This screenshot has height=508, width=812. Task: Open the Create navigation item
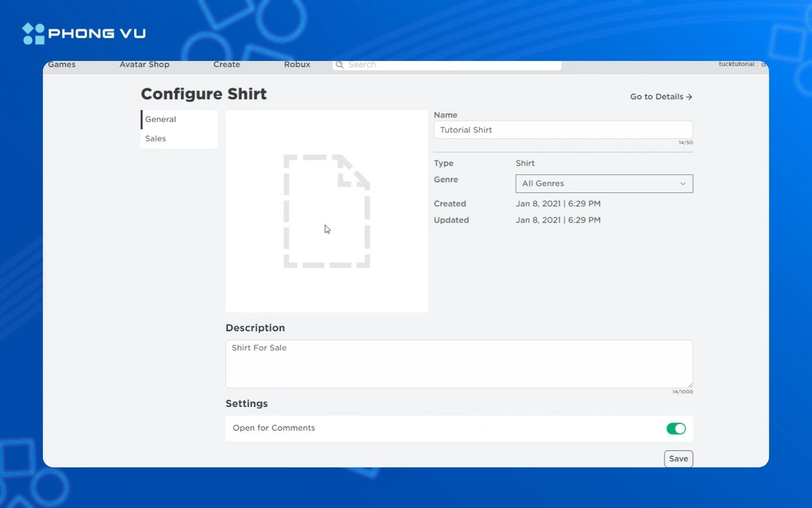227,65
